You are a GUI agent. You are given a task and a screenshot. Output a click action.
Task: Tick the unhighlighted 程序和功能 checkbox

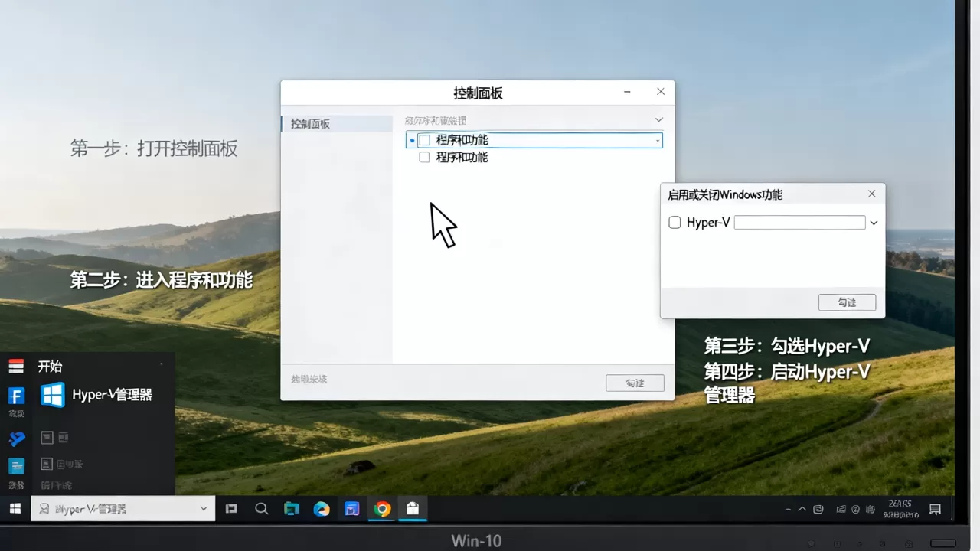pos(424,158)
